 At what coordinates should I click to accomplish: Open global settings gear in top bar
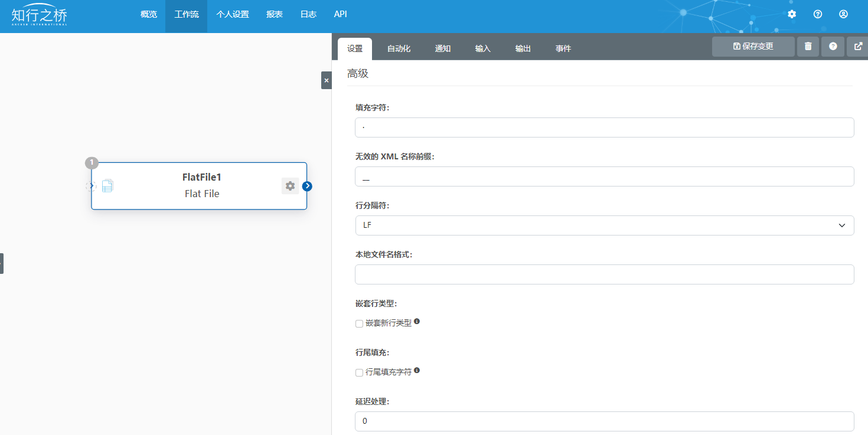[792, 14]
